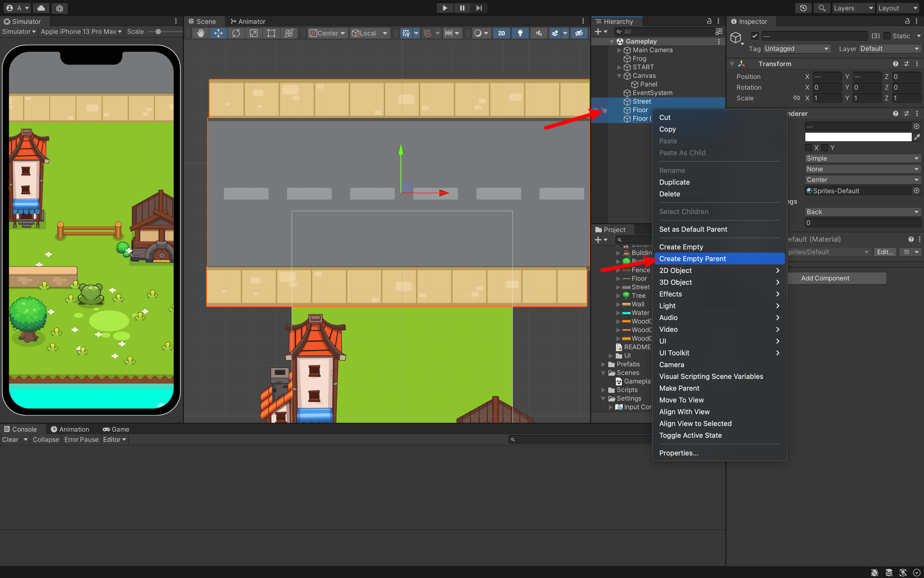Open the Tag Untagged dropdown
Screen dimensions: 924x578
coord(796,48)
